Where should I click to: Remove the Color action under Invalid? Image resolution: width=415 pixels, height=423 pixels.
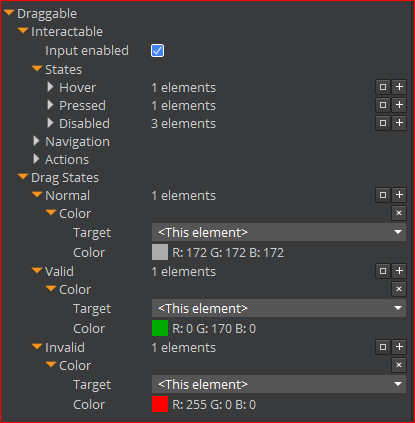tap(399, 365)
